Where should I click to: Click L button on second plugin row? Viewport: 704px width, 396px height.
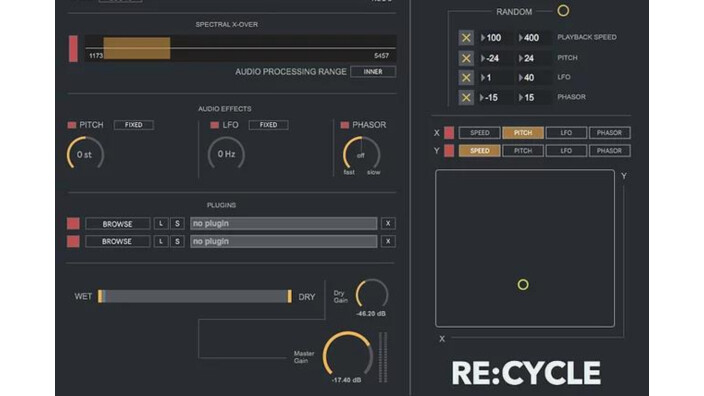pyautogui.click(x=161, y=242)
